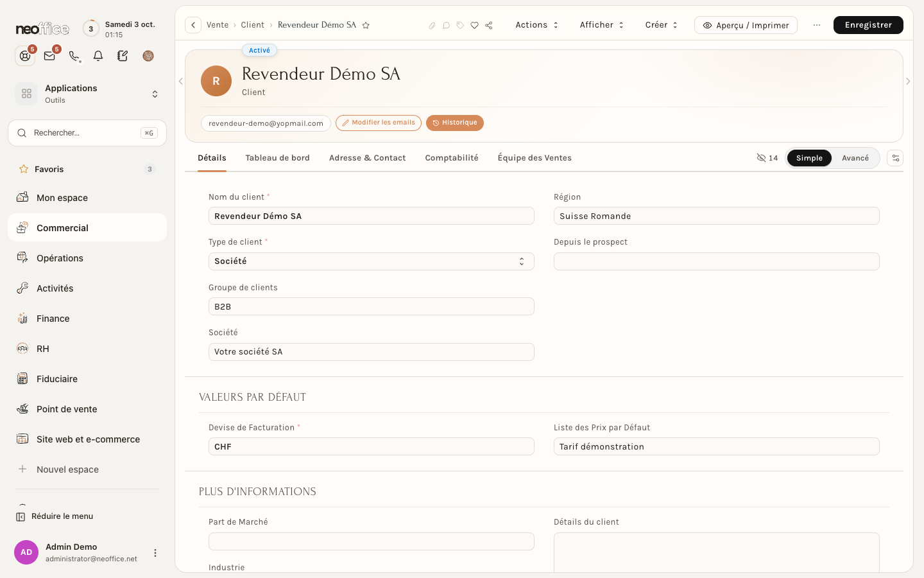Screen dimensions: 924x578
Task: Switch to the Comptabilité tab
Action: click(452, 158)
